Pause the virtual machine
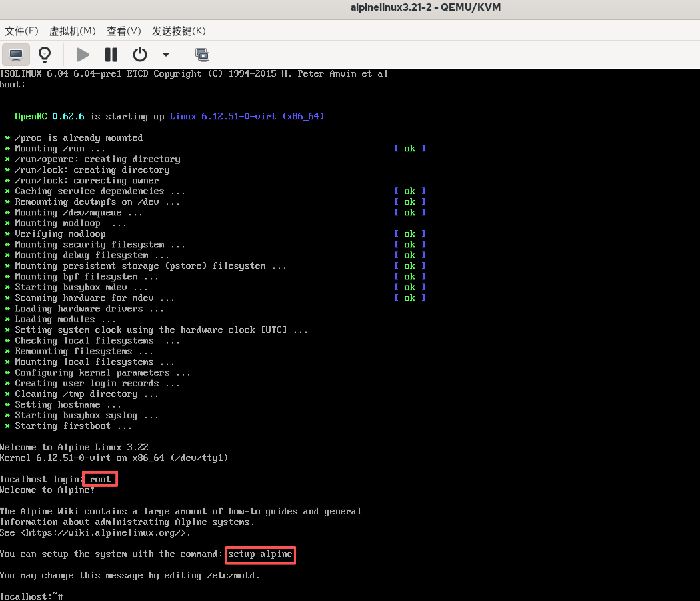700x601 pixels. pyautogui.click(x=111, y=55)
